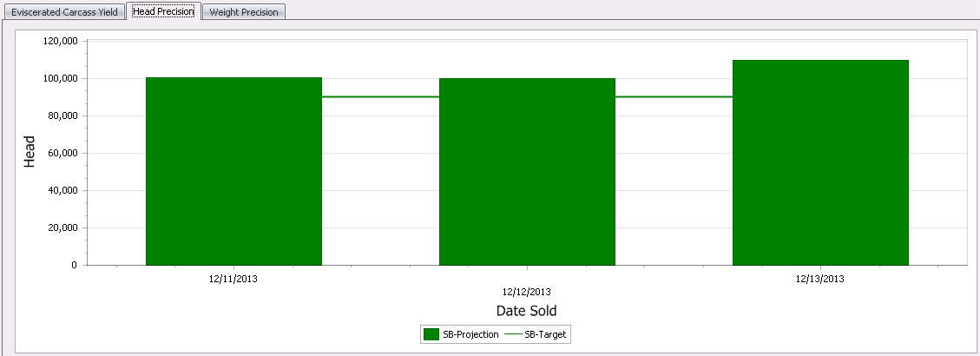
Task: Open the Weight Precision tab
Action: (244, 12)
